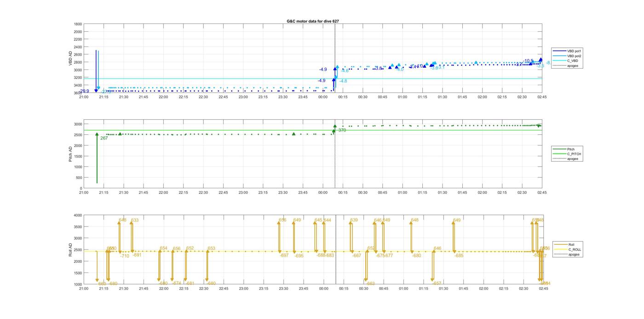
Task: Click the "-4.6" VBD data label
Action: point(345,71)
